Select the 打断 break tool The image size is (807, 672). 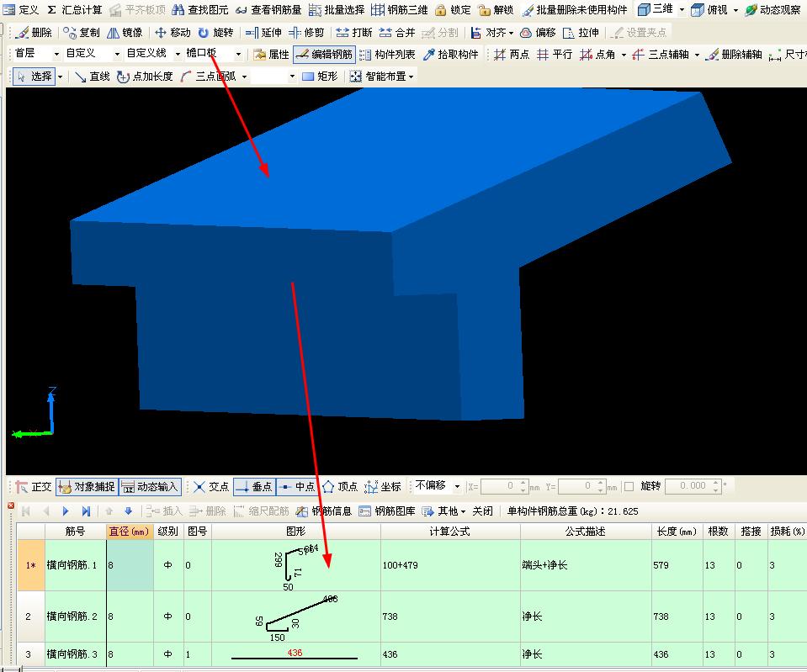354,33
